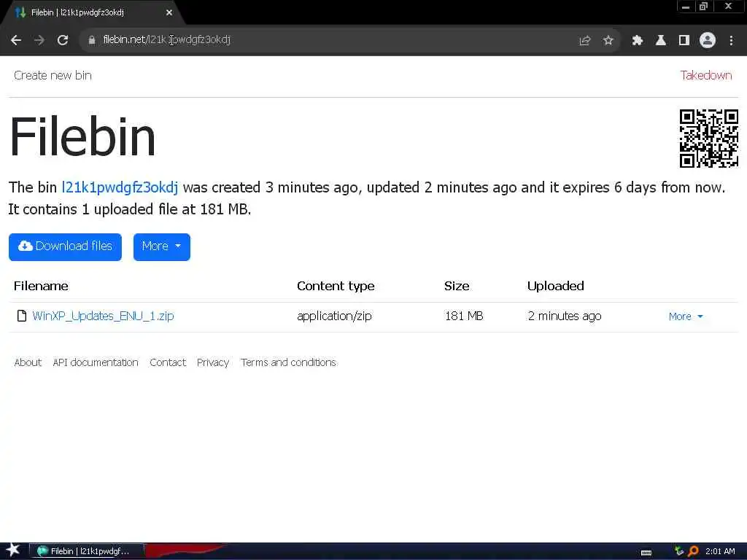Reload the Filebin page

click(x=63, y=40)
